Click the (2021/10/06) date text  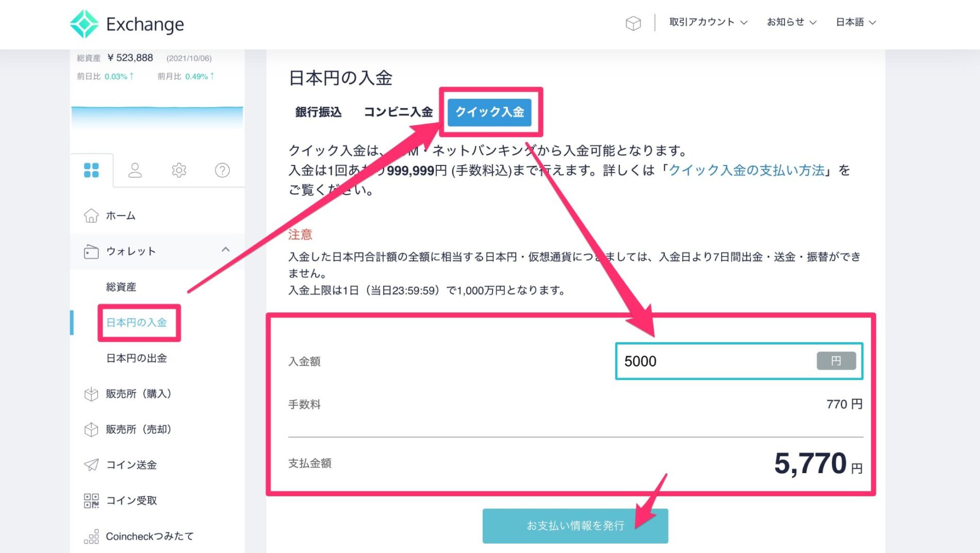[x=189, y=58]
